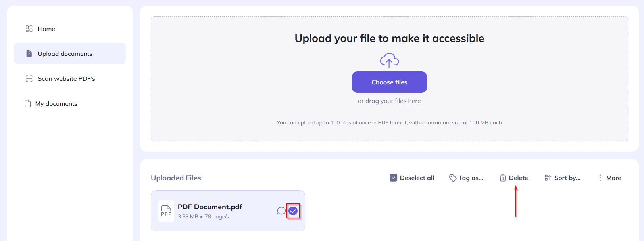
Task: Open the Sort by... dropdown
Action: click(562, 178)
